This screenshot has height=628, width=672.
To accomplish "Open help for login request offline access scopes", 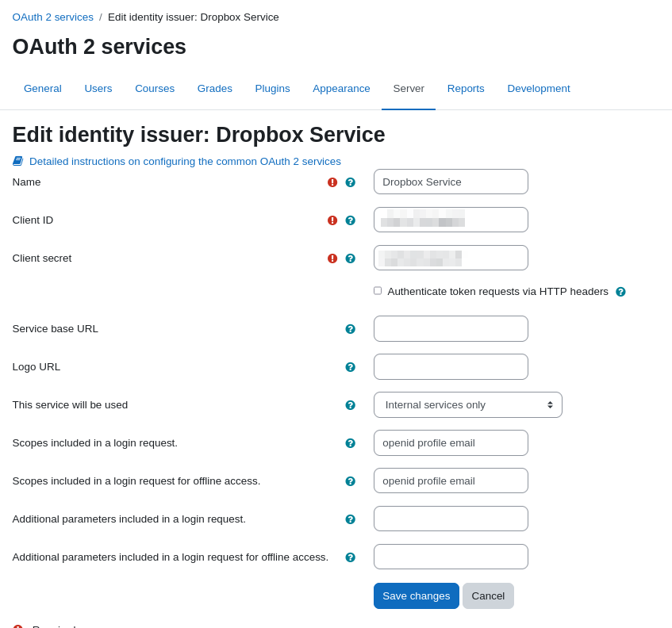I will point(350,481).
